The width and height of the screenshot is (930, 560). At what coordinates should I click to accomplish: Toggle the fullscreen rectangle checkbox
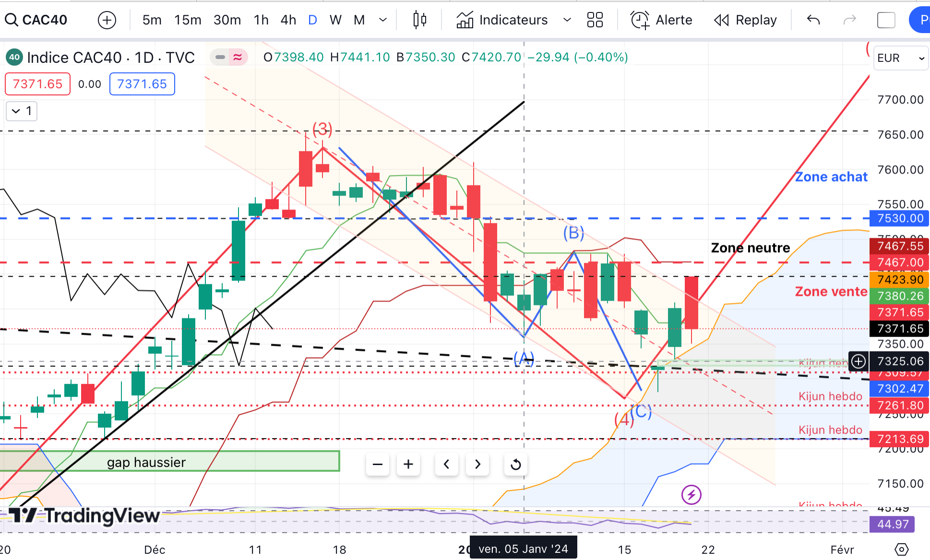[x=886, y=20]
